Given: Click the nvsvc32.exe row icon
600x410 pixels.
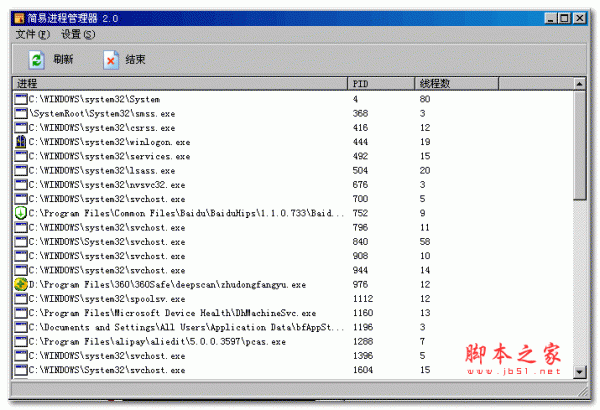Looking at the screenshot, I should [x=21, y=185].
